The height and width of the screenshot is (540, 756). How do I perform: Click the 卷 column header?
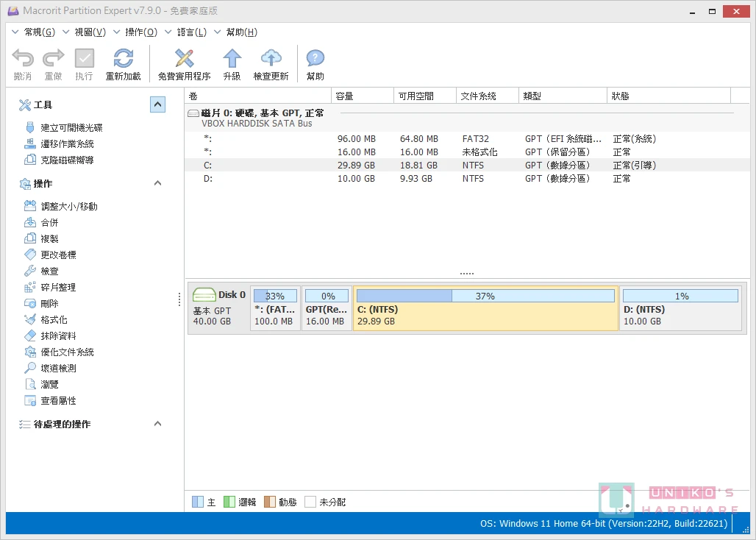point(258,96)
